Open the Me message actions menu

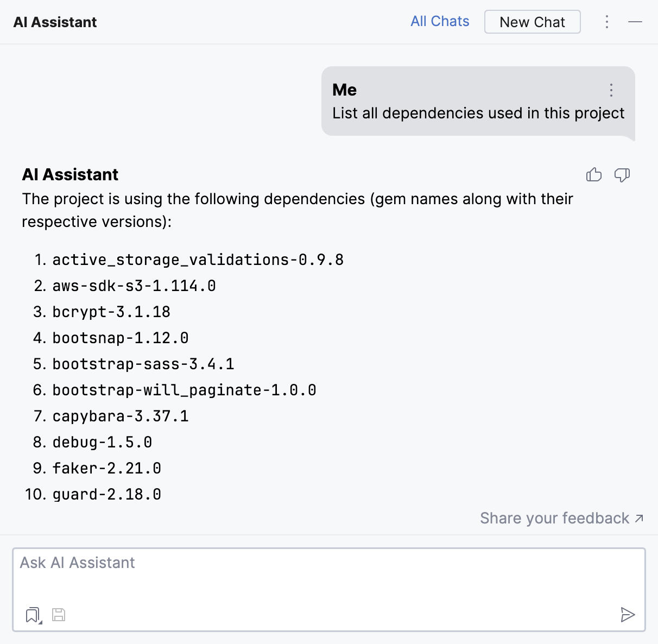tap(611, 90)
